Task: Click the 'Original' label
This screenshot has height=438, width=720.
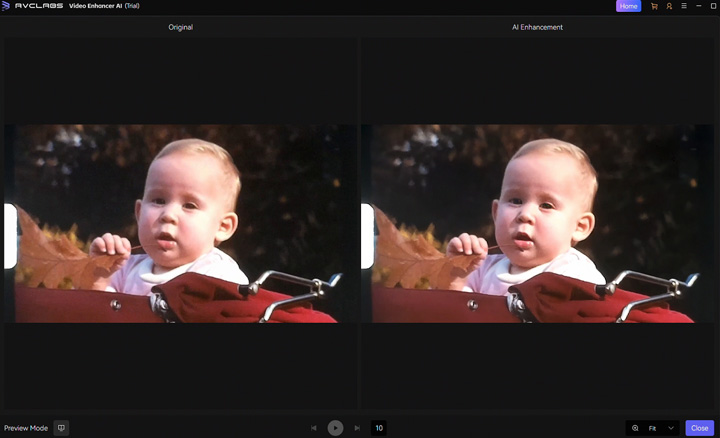Action: pos(180,27)
